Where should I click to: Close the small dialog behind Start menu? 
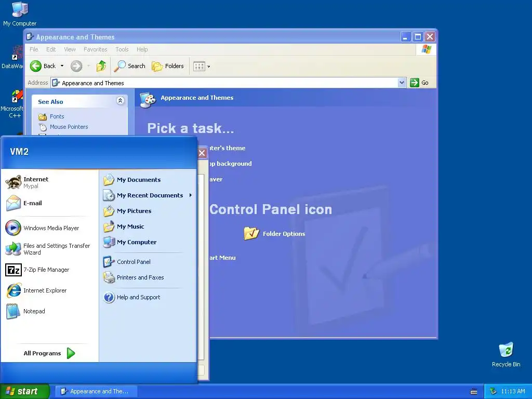(202, 153)
